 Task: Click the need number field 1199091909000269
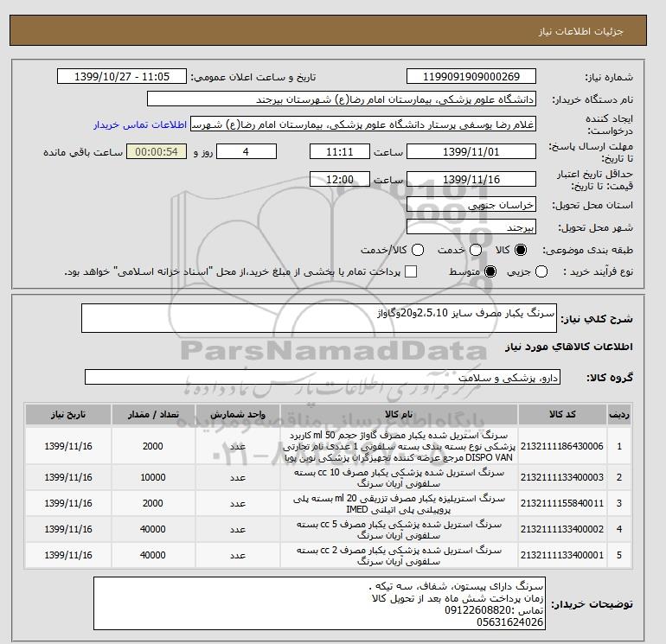(471, 76)
